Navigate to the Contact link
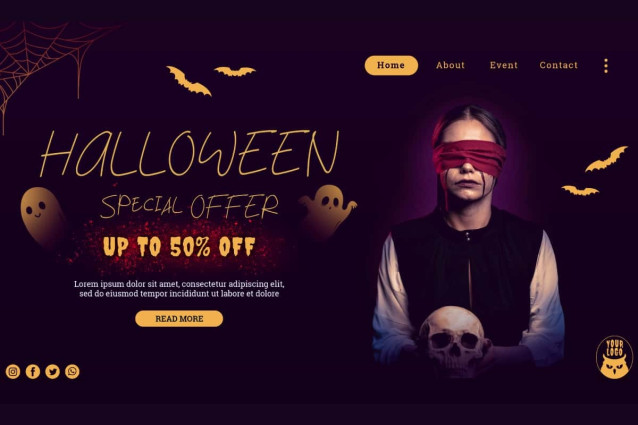 point(559,65)
